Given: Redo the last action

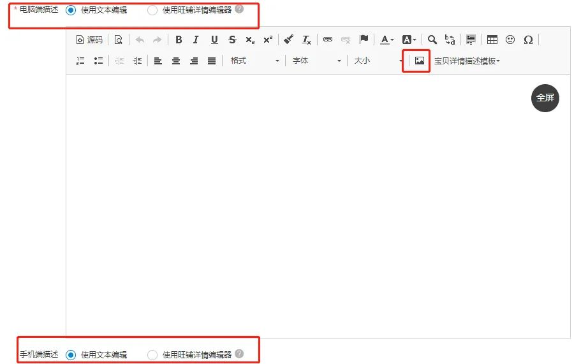Looking at the screenshot, I should tap(158, 40).
